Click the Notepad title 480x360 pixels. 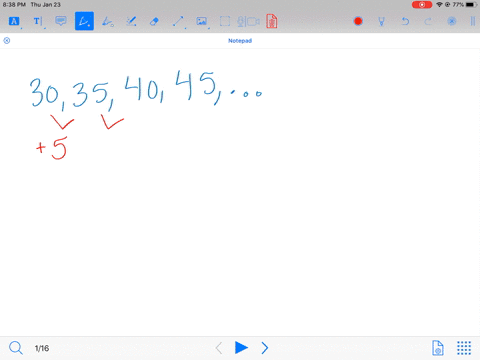tap(240, 41)
